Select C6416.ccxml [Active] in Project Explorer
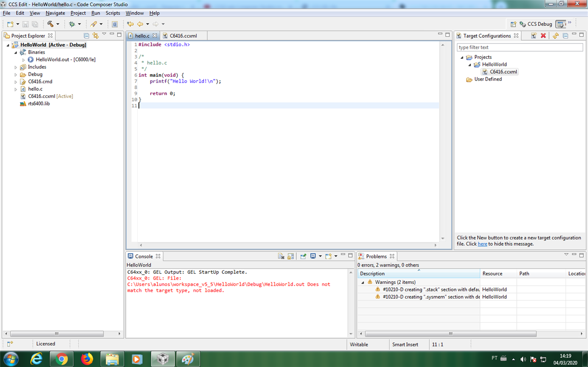Screen dimensions: 588x367 click(x=46, y=96)
